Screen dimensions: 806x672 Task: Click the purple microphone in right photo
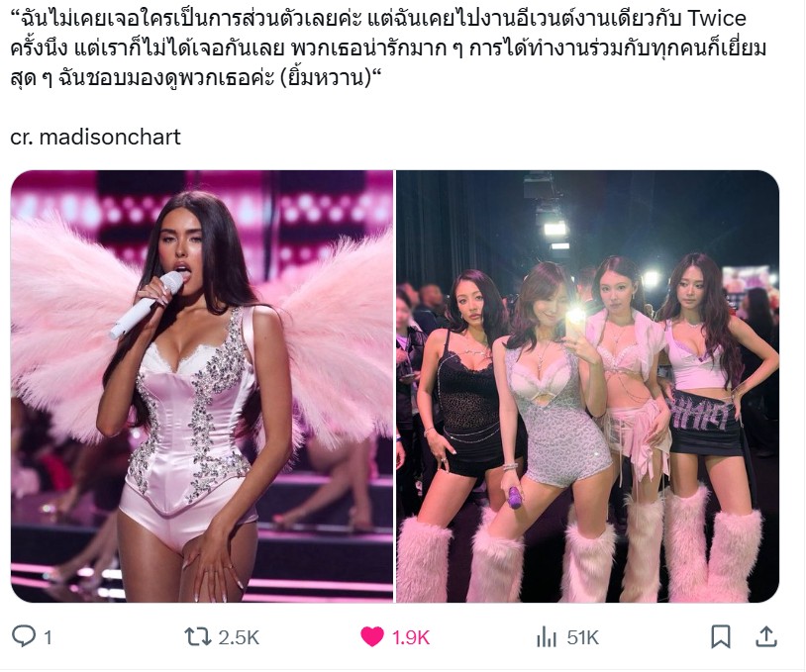(516, 498)
